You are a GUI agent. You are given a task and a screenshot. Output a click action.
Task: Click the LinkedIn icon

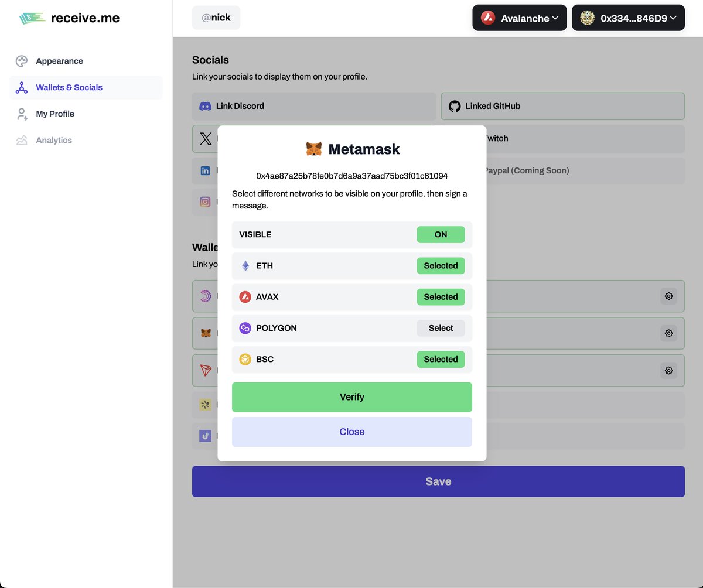(x=205, y=170)
